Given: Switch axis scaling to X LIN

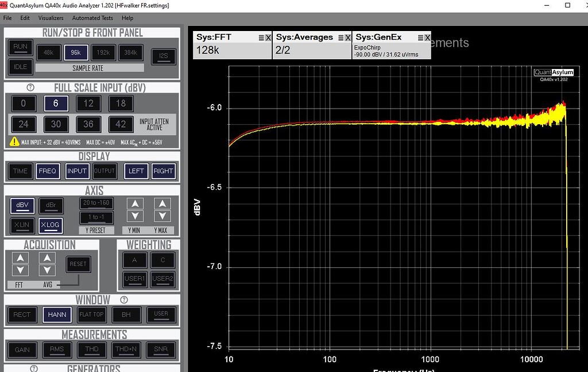Looking at the screenshot, I should tap(21, 225).
